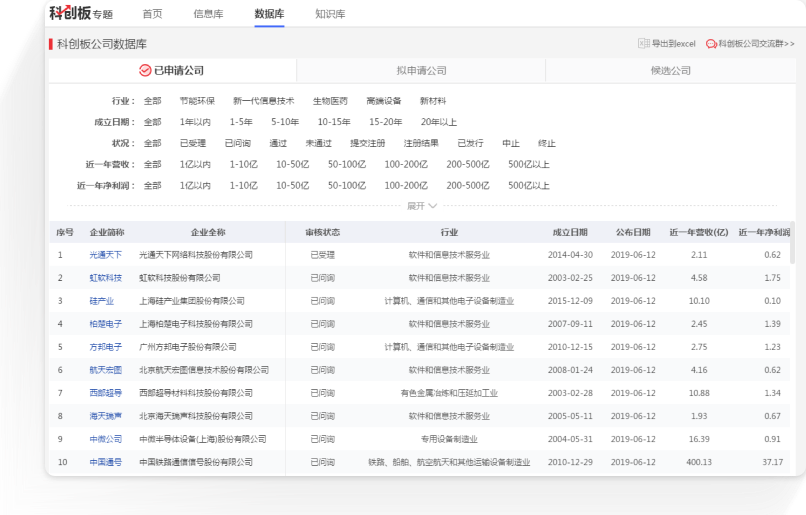Filter 成立日期 by 5-10年
The image size is (806, 515).
click(x=285, y=122)
